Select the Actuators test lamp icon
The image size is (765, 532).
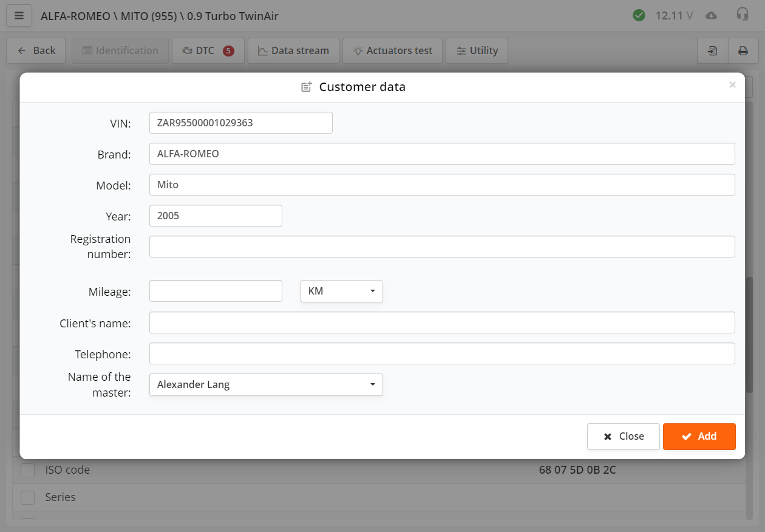point(358,50)
